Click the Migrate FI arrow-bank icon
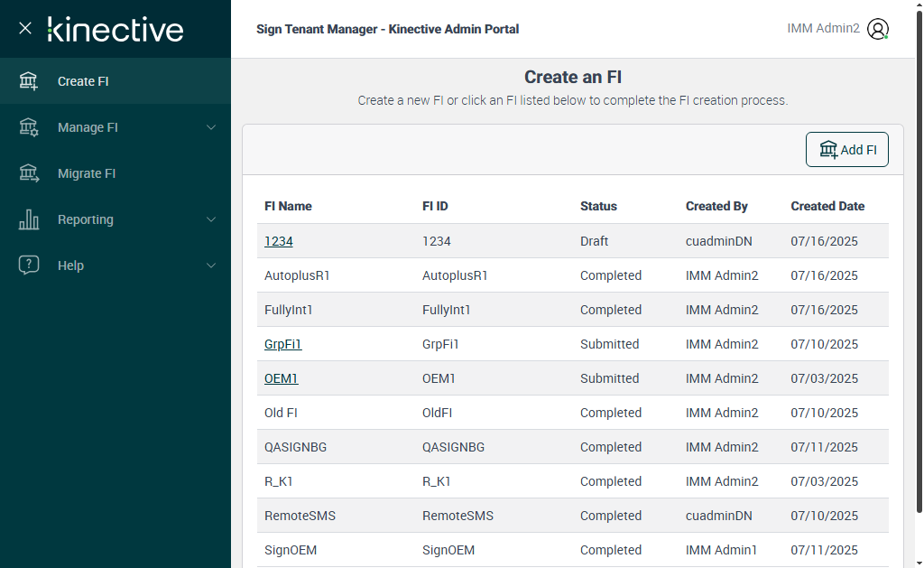The image size is (924, 568). (29, 173)
